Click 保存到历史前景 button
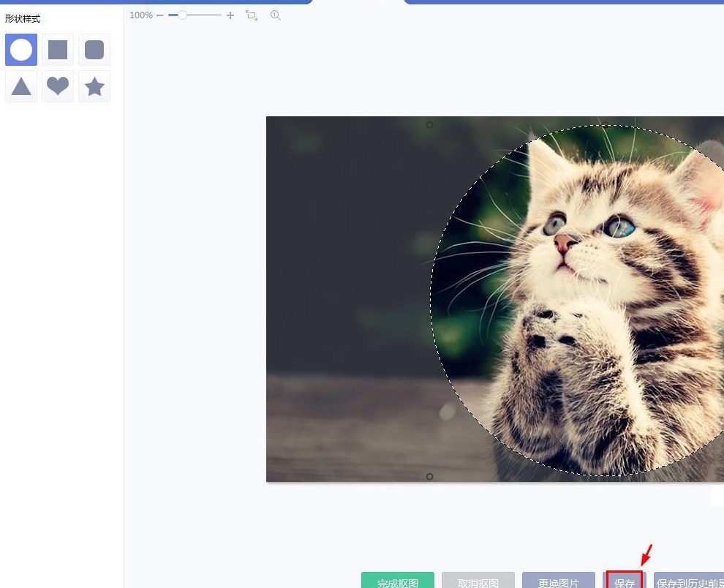This screenshot has height=588, width=724. [x=687, y=581]
